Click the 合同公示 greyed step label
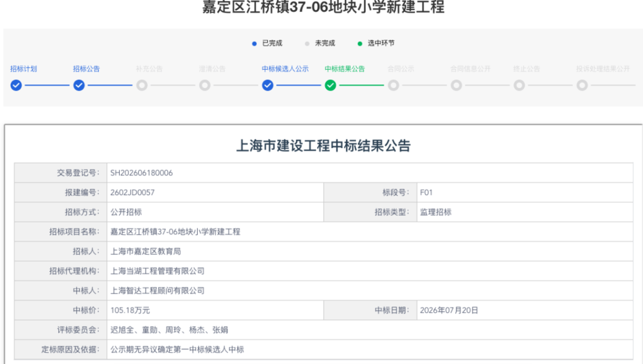 401,69
